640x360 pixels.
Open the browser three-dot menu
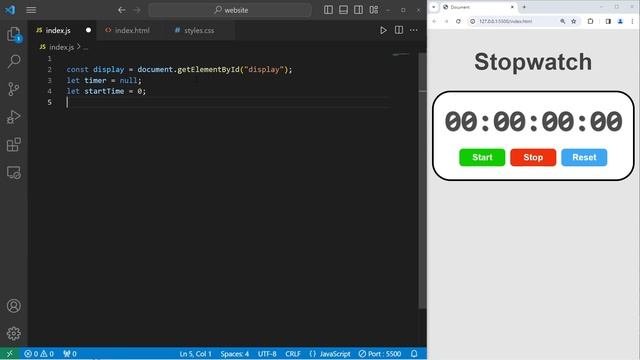pyautogui.click(x=632, y=21)
